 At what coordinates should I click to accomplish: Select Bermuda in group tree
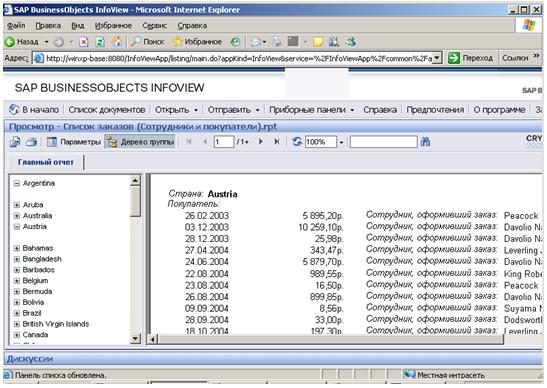37,292
